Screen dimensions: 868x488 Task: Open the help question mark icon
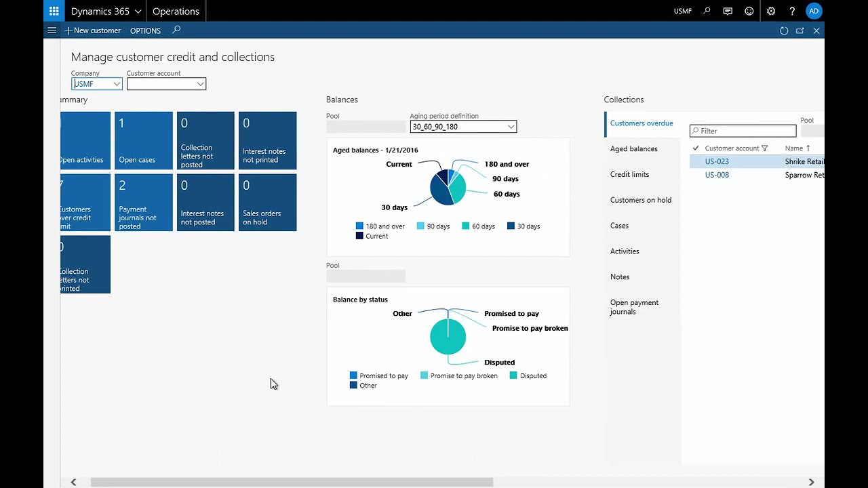tap(792, 11)
